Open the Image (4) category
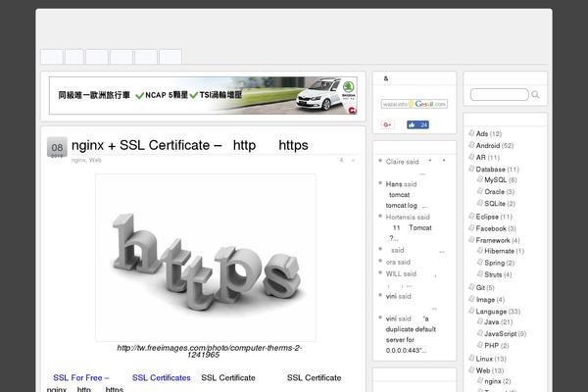588x392 pixels. [490, 300]
